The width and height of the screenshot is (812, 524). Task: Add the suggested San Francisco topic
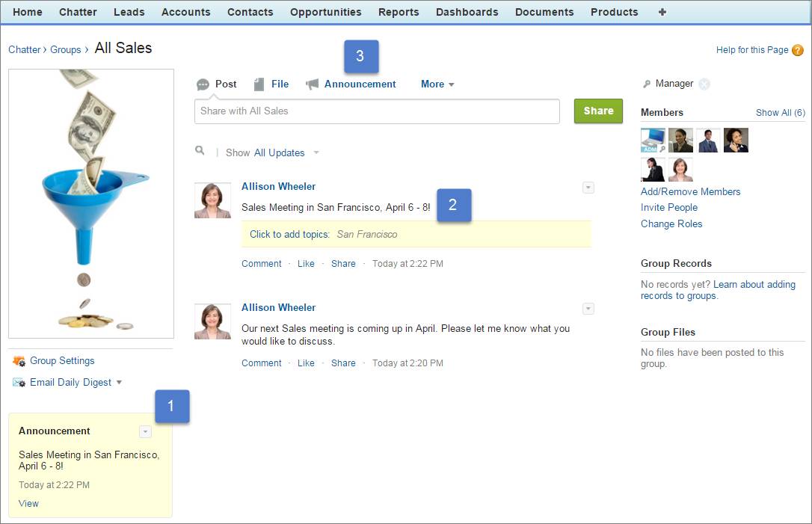point(367,234)
